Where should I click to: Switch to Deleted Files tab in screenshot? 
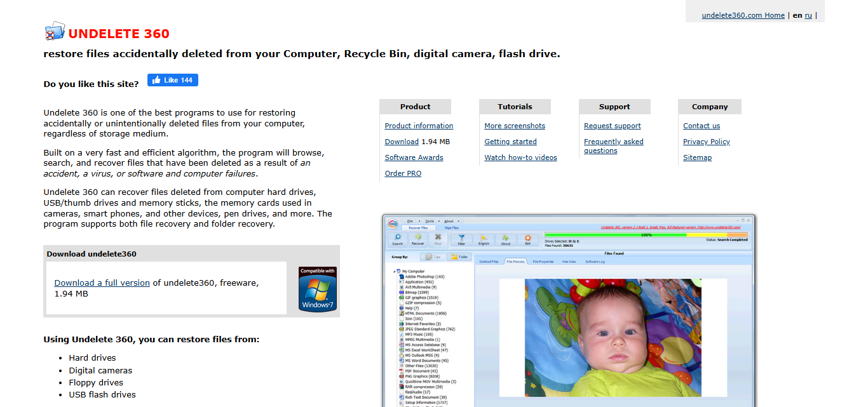(489, 262)
